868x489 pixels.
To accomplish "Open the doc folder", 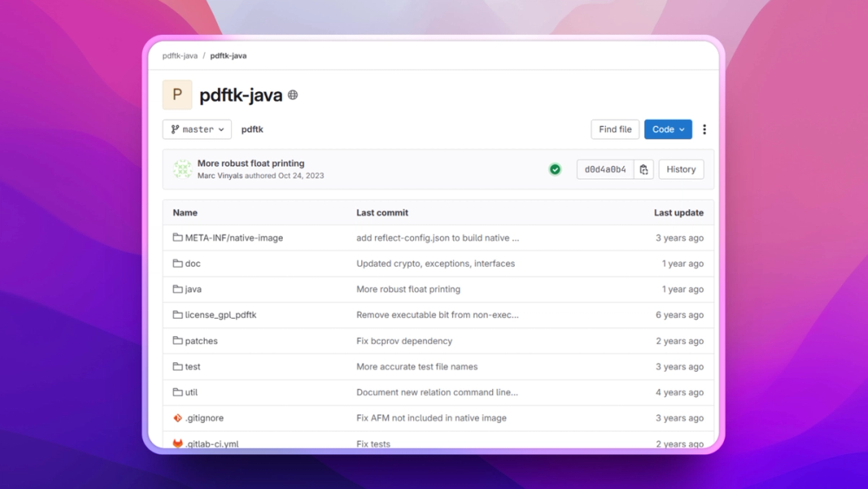I will 193,263.
